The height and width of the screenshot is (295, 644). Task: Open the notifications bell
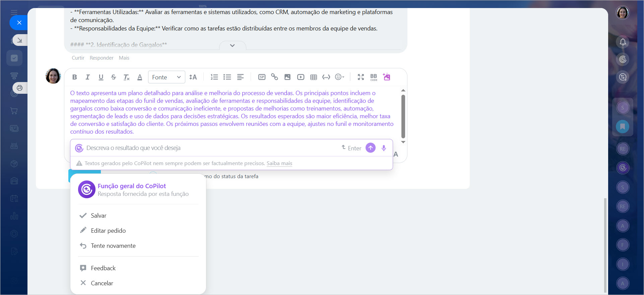coord(623,42)
